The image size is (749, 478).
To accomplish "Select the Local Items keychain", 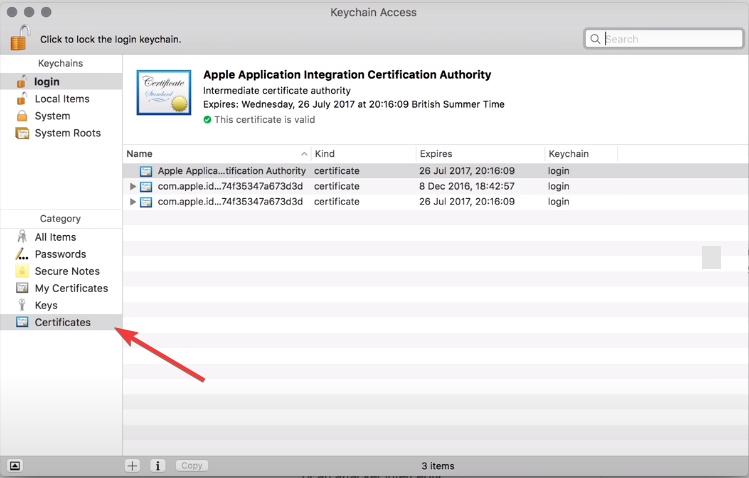I will pyautogui.click(x=61, y=99).
